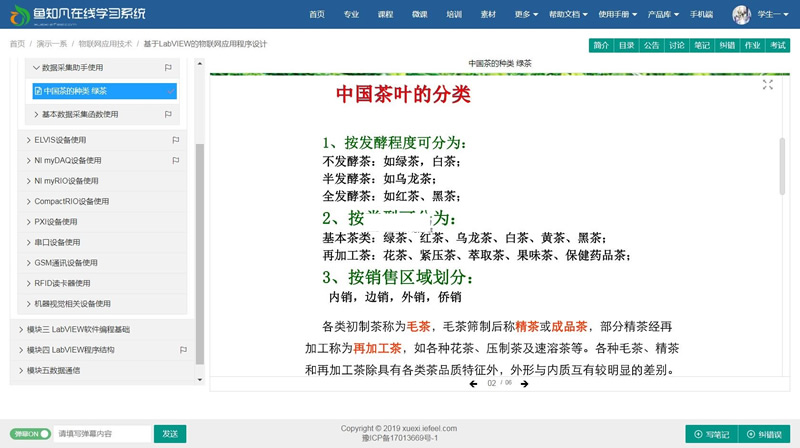Open the 课程 menu in top navigation
The width and height of the screenshot is (800, 448).
(385, 15)
